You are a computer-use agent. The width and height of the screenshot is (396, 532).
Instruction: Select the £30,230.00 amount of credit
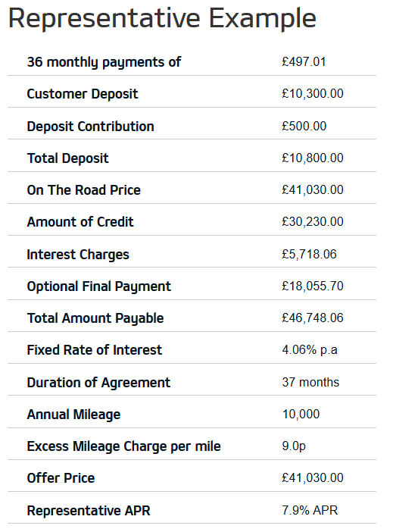313,222
